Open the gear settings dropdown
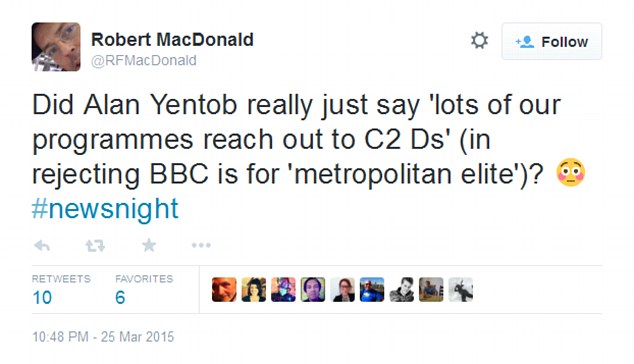Viewport: 634px width, 364px height. (x=480, y=41)
